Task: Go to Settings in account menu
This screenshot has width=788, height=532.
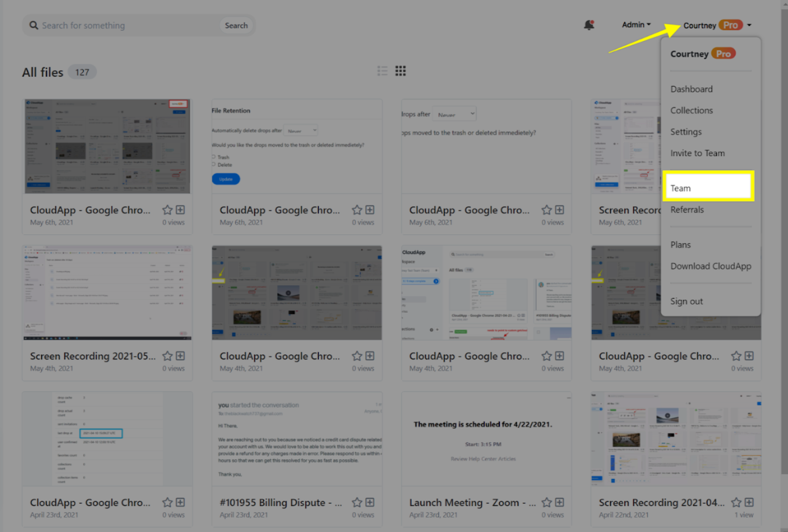Action: [x=686, y=132]
